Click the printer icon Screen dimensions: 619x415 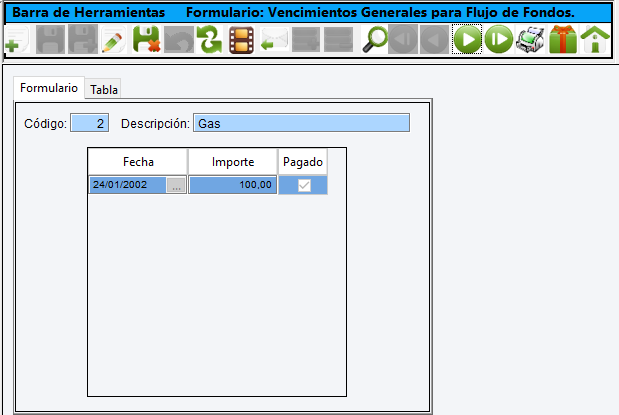[531, 39]
